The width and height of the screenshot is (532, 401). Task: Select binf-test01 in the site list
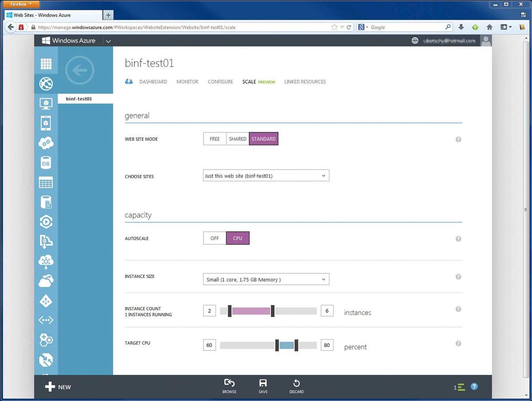point(86,98)
